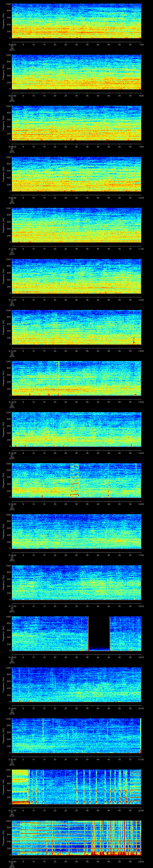The height and width of the screenshot is (868, 153).
Task: Click the spectrogram starting at 5:08:00
Action: [76, 123]
